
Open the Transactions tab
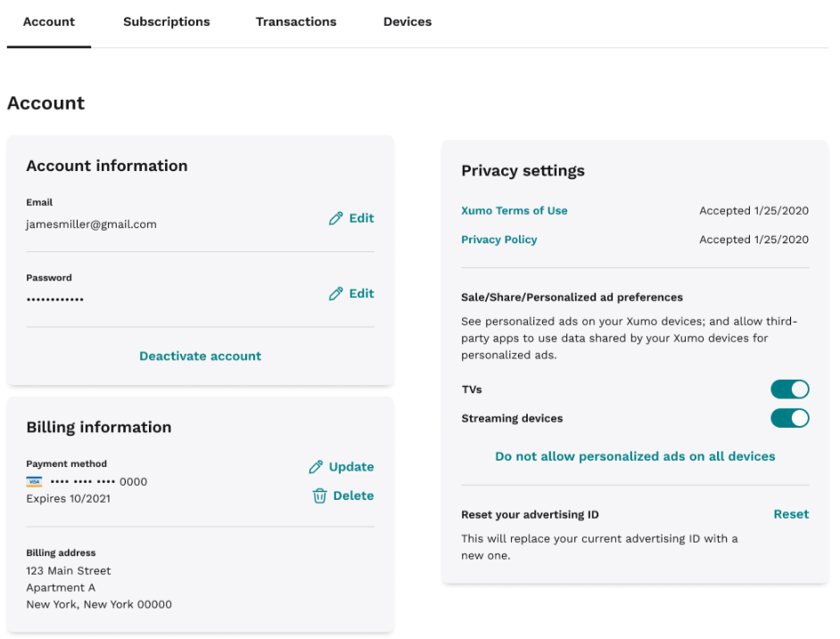(296, 22)
